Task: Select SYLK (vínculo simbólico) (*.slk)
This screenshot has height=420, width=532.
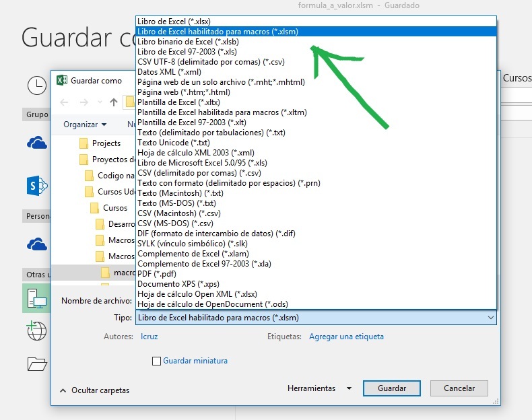Action: 316,244
